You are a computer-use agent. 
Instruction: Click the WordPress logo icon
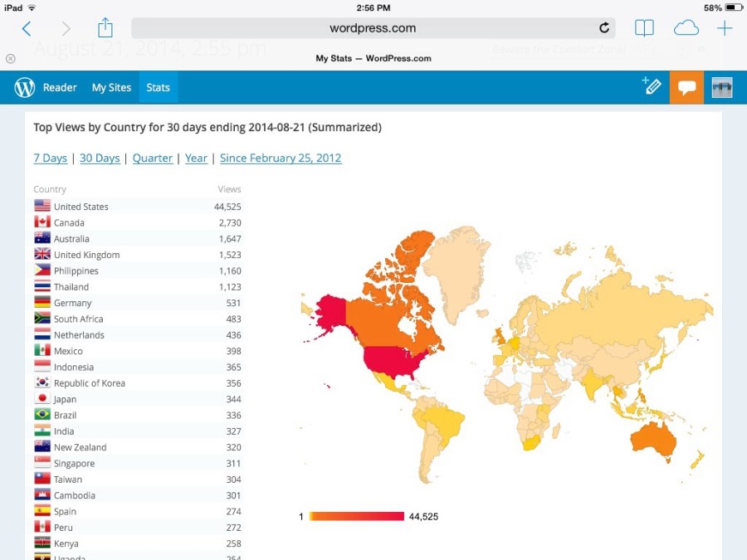click(25, 87)
